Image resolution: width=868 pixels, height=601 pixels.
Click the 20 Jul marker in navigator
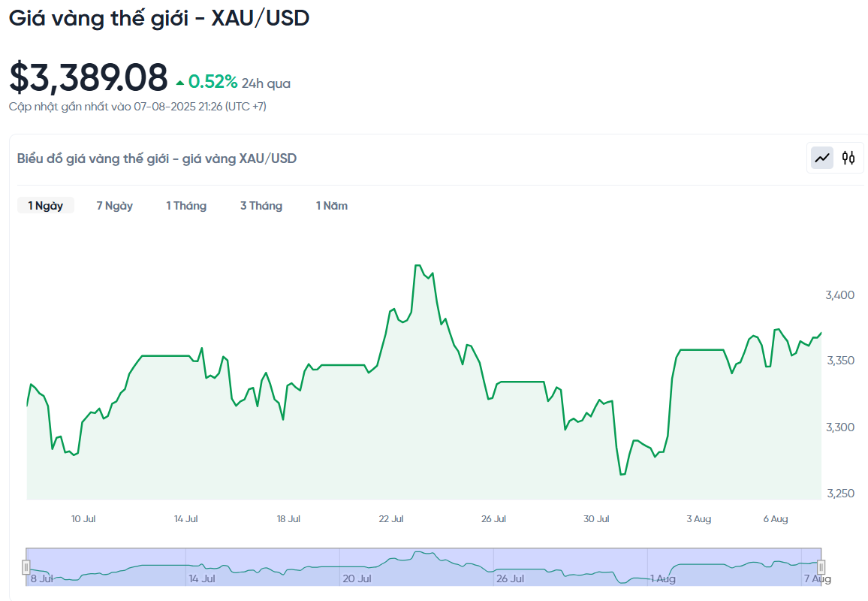click(x=357, y=579)
